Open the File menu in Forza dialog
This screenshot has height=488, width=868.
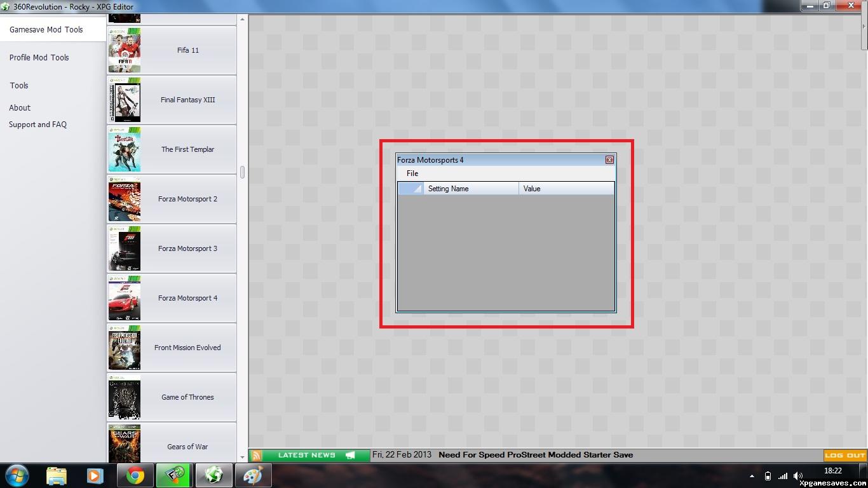412,173
